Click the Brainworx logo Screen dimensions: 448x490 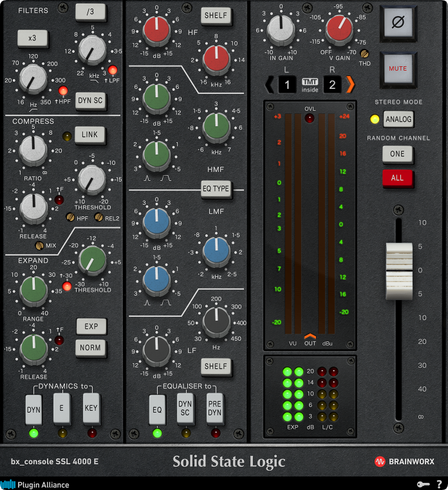click(404, 462)
